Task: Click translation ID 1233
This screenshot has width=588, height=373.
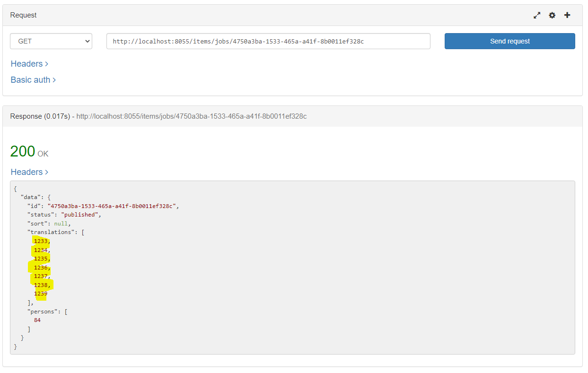Action: tap(41, 241)
